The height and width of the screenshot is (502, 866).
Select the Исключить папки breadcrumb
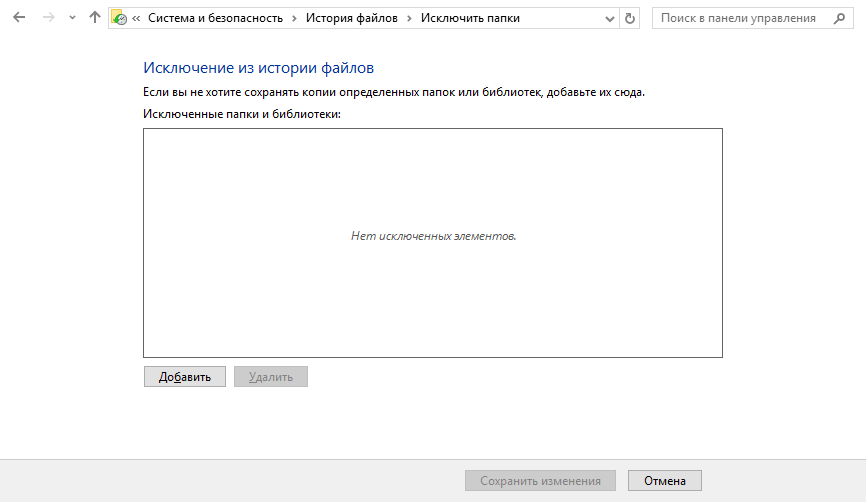pyautogui.click(x=470, y=18)
